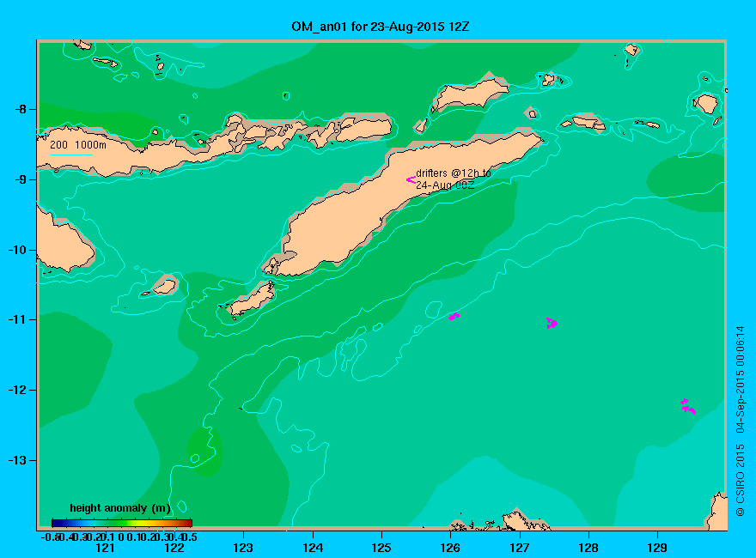Click the '24-Aug 00Z' annotation text
Screen dimensions: 756x558
coord(445,185)
